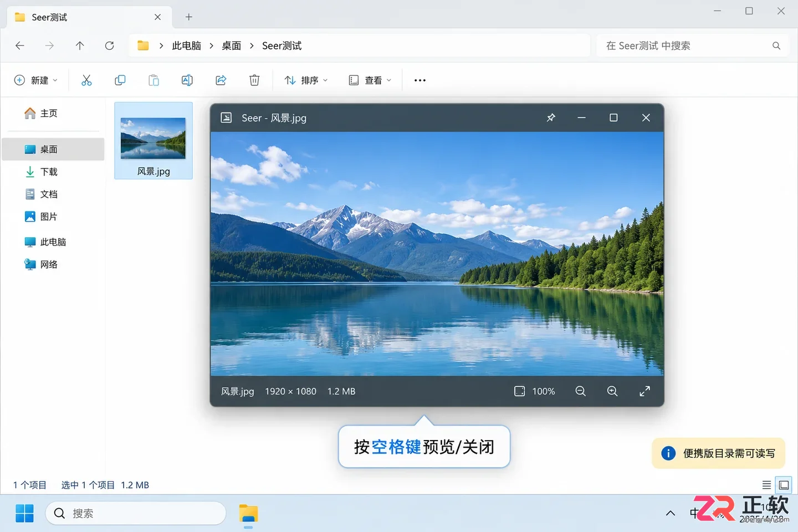Click the Delete trash icon
The image size is (798, 532).
pos(254,80)
